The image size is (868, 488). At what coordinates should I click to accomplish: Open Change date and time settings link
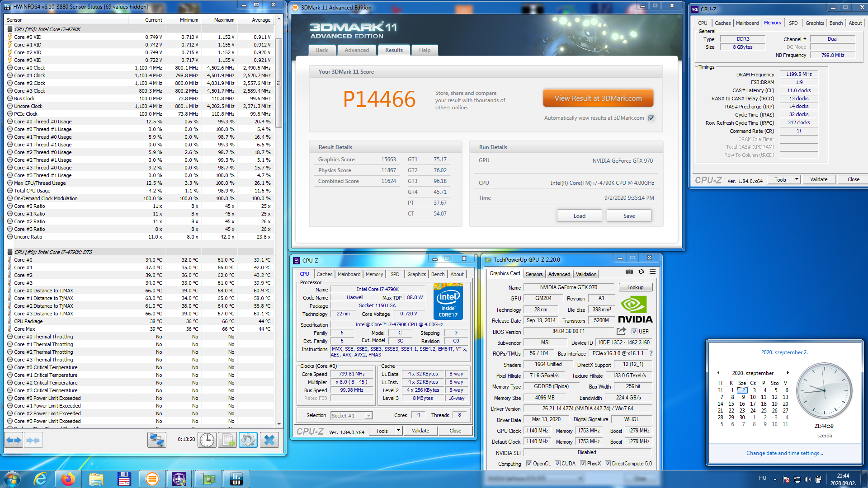(x=784, y=453)
